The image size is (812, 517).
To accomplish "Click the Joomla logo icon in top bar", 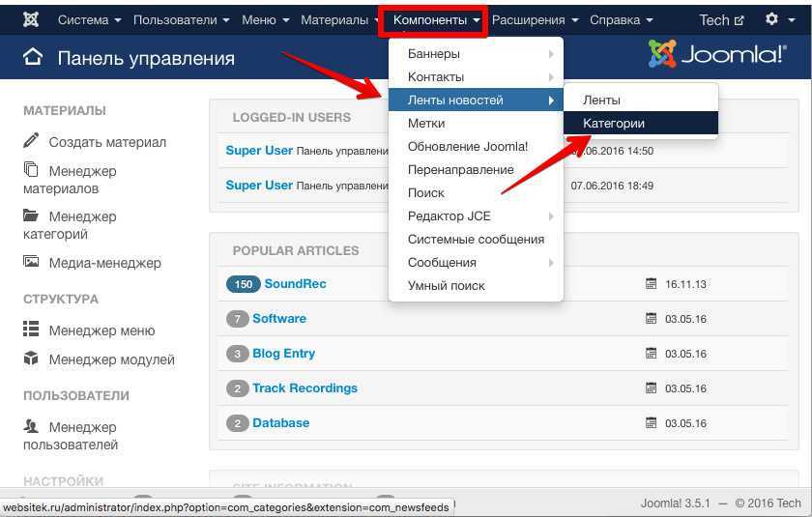I will 31,19.
